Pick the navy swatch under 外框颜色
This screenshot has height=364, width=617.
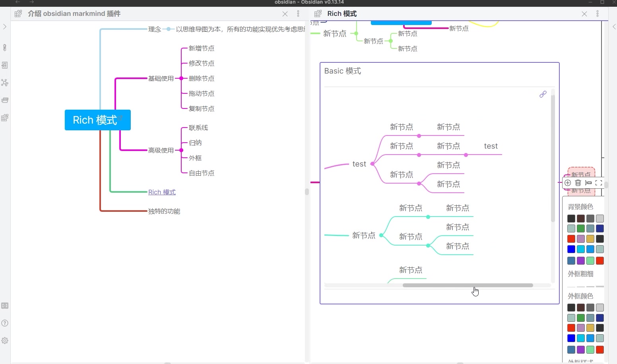point(600,318)
